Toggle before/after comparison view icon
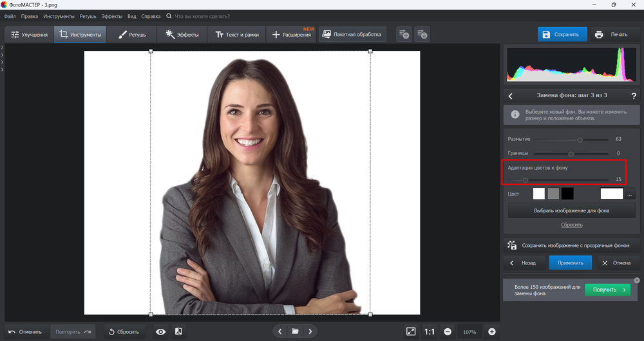The width and height of the screenshot is (644, 341). point(178,331)
